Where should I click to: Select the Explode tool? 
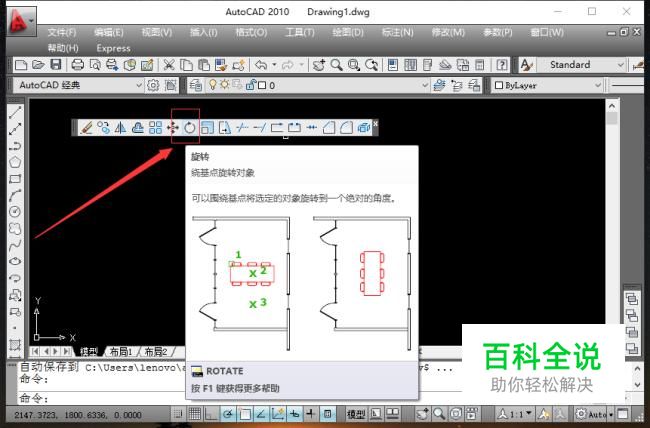pos(364,128)
